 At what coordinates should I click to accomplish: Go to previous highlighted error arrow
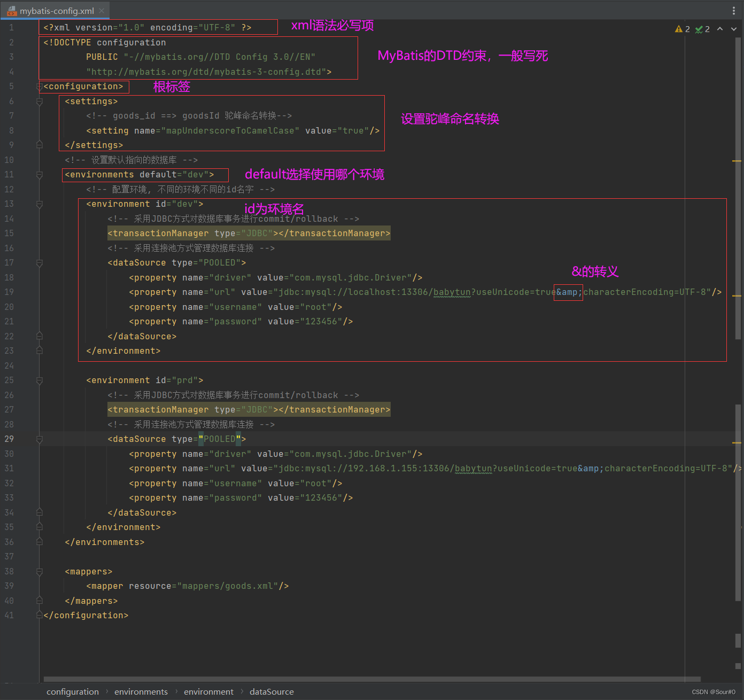720,29
